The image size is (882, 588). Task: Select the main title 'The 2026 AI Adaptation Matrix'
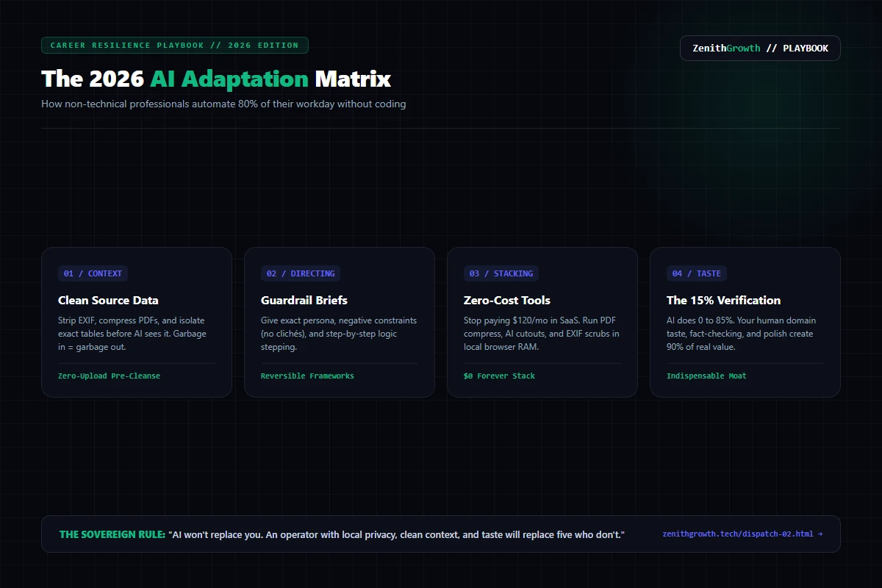(216, 79)
